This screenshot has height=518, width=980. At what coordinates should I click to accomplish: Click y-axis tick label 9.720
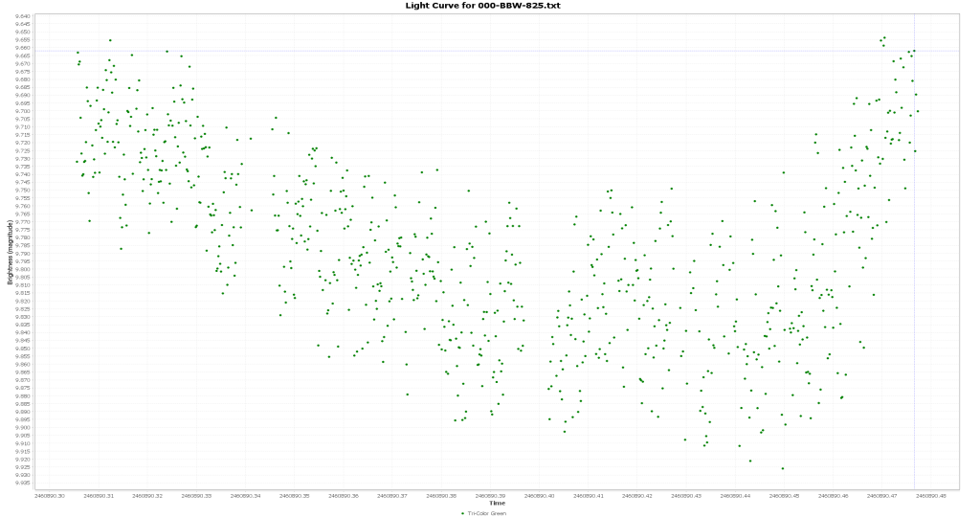tap(22, 143)
